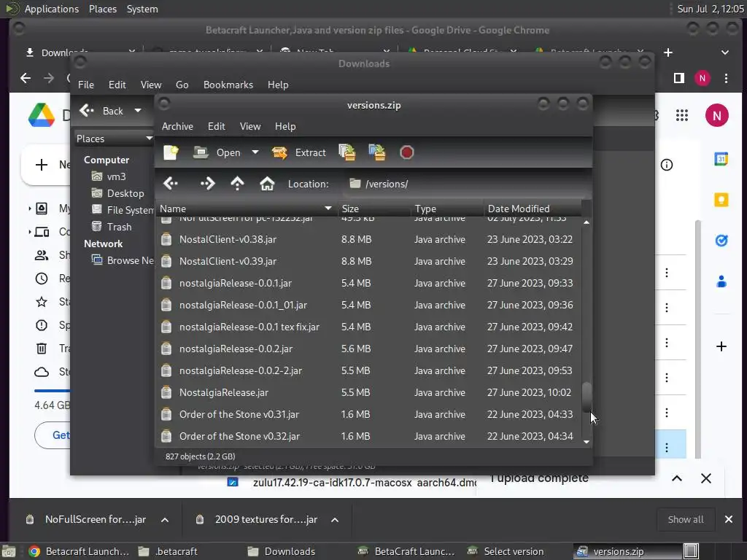Open the Applications menu in top panel
The image size is (747, 560).
pos(52,9)
